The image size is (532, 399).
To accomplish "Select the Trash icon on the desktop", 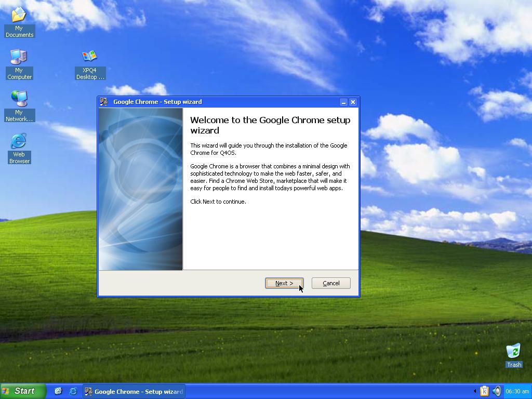I will (514, 355).
